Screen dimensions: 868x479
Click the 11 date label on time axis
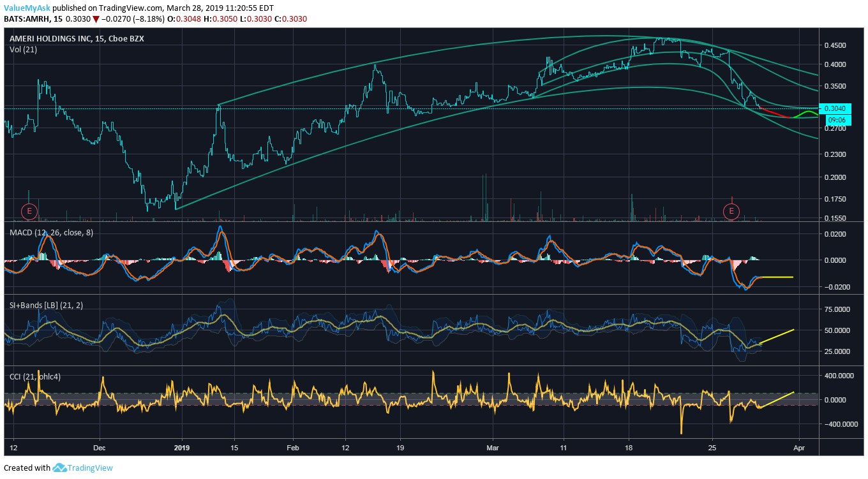(564, 448)
